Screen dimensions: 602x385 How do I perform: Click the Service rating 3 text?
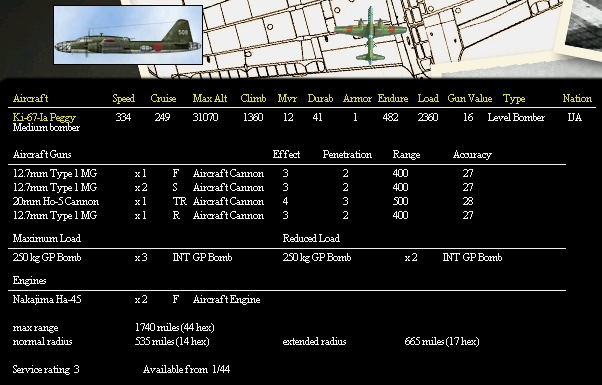(x=46, y=370)
